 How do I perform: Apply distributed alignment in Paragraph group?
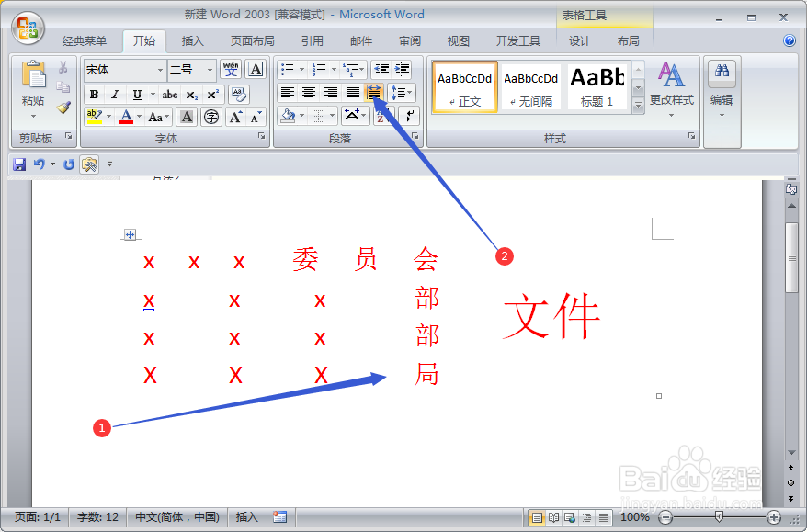[x=373, y=92]
